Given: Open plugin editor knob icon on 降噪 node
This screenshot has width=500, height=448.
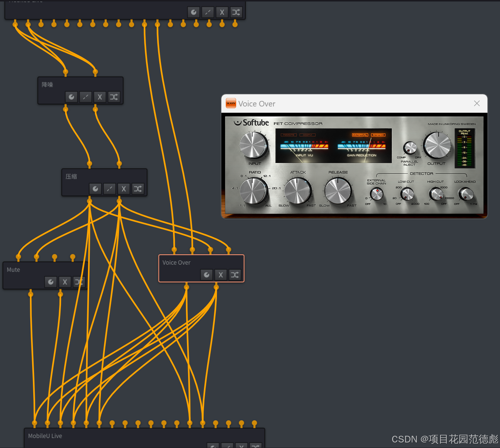Looking at the screenshot, I should coord(71,97).
